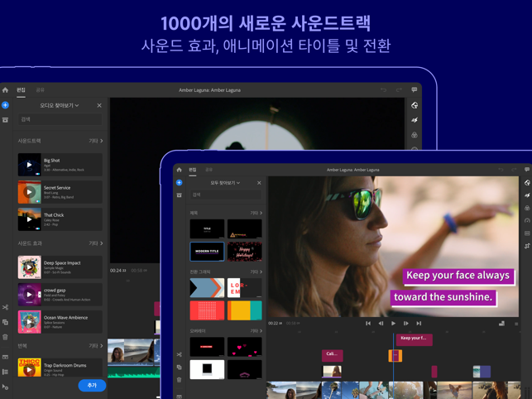Open the preview options menu icon at far right

pyautogui.click(x=516, y=324)
